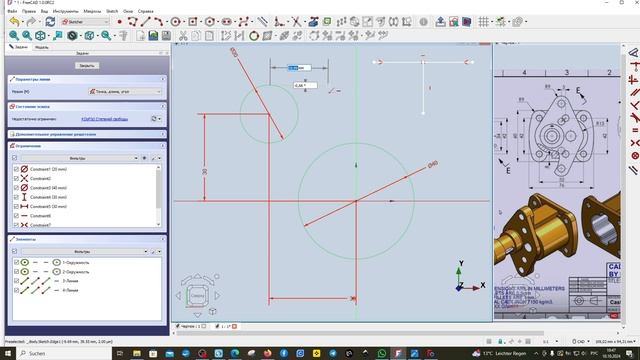Toggle 3-Линия element checkbox
Screen dimensions: 640x360
[x=16, y=281]
